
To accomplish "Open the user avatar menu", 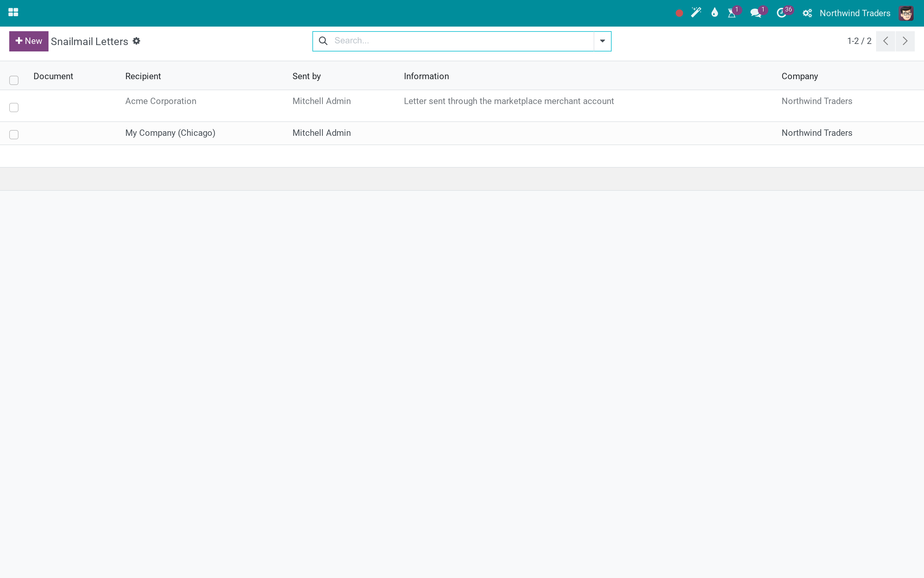I will pyautogui.click(x=906, y=13).
